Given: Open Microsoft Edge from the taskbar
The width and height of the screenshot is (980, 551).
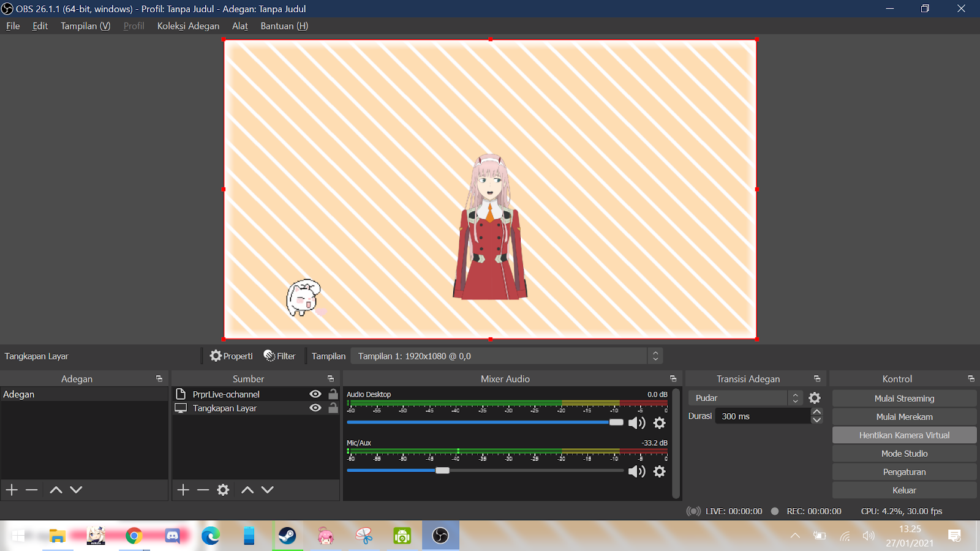Looking at the screenshot, I should pyautogui.click(x=211, y=536).
